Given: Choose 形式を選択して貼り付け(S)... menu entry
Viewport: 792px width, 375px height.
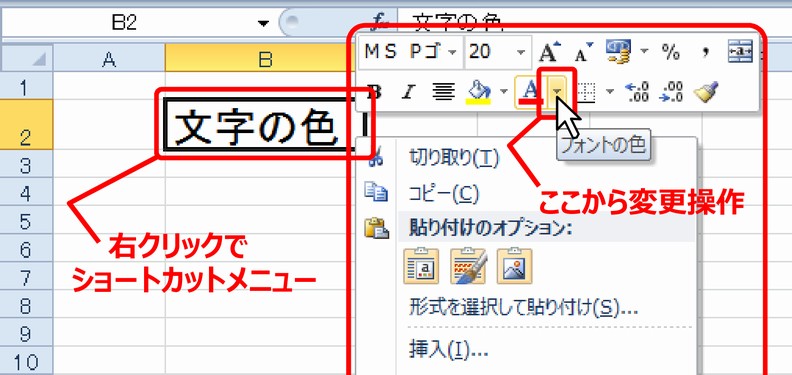Looking at the screenshot, I should pos(524,306).
